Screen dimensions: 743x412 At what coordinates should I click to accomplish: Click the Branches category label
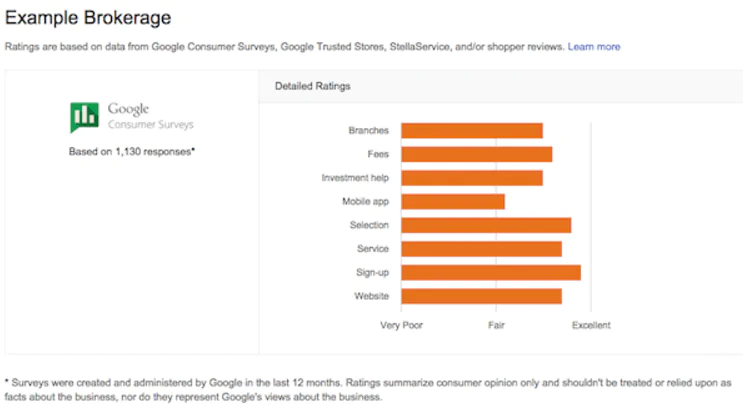coord(368,131)
